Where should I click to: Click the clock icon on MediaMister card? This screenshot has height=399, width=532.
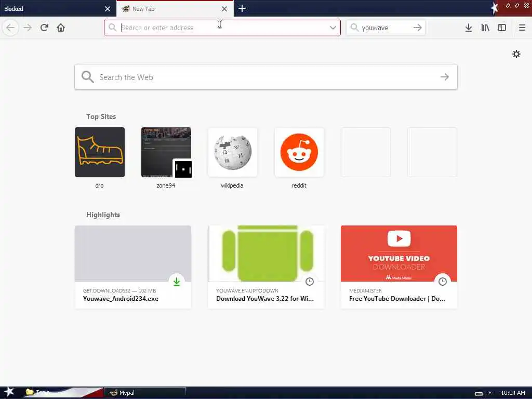coord(443,281)
